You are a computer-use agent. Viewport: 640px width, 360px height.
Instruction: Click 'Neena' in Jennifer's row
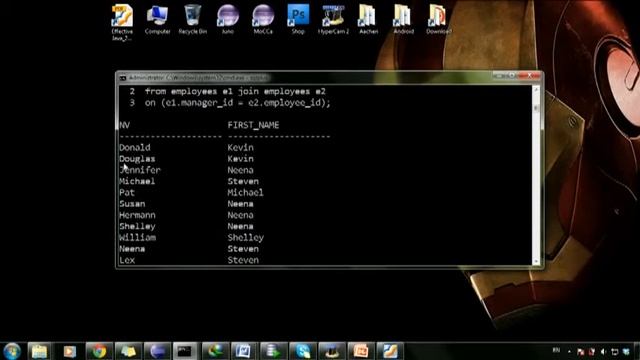coord(240,170)
